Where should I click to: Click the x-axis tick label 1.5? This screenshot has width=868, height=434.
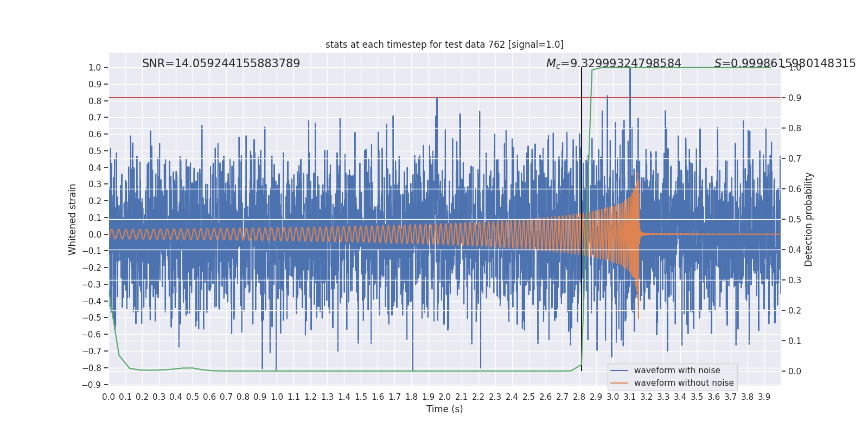tap(361, 397)
